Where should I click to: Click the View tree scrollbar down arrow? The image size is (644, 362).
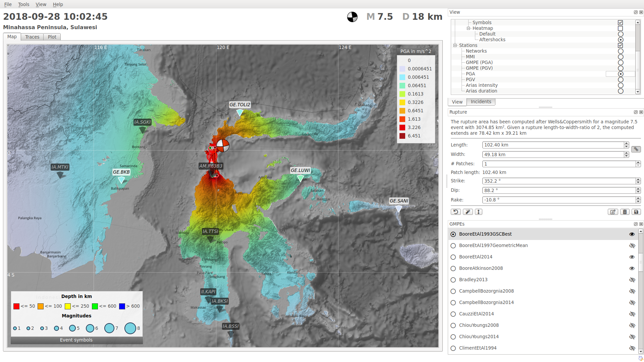[638, 92]
